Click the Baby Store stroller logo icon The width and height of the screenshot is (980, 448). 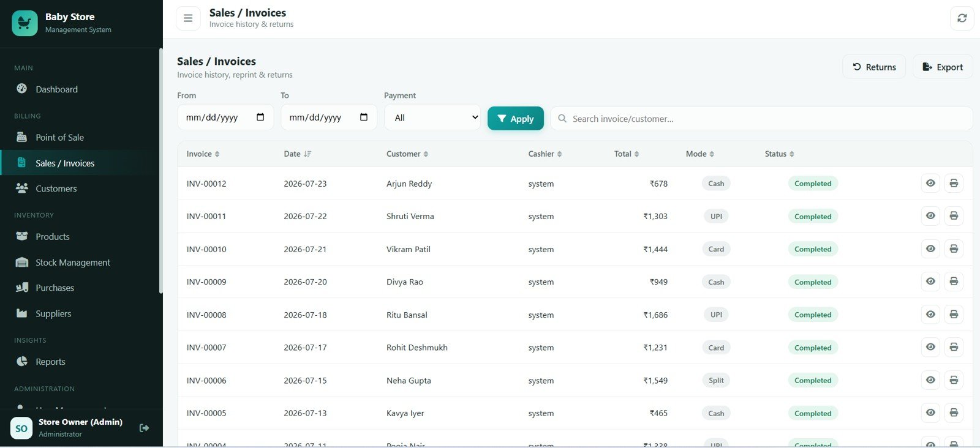[24, 23]
